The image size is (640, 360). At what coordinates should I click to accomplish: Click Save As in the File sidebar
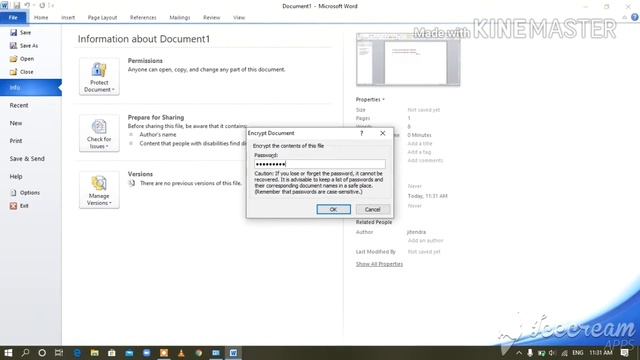pyautogui.click(x=24, y=46)
